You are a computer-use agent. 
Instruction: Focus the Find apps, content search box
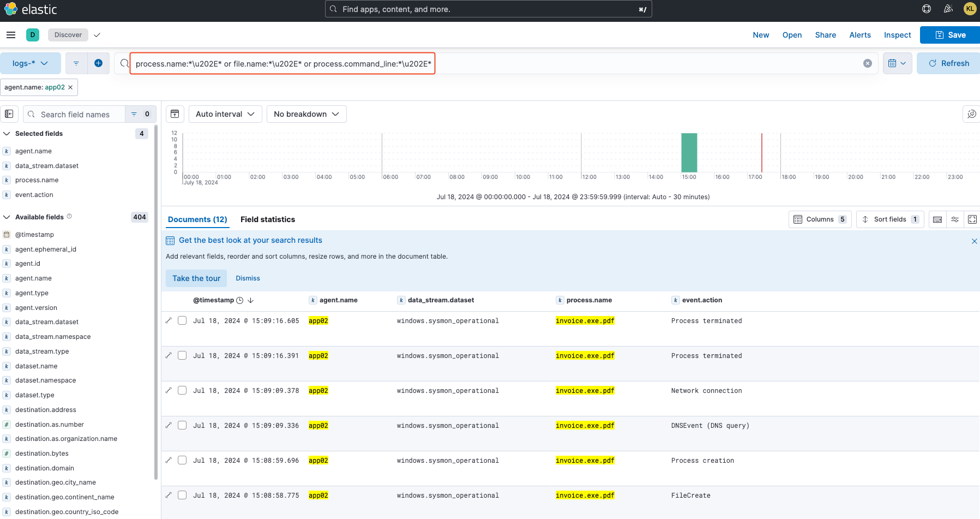(x=488, y=9)
